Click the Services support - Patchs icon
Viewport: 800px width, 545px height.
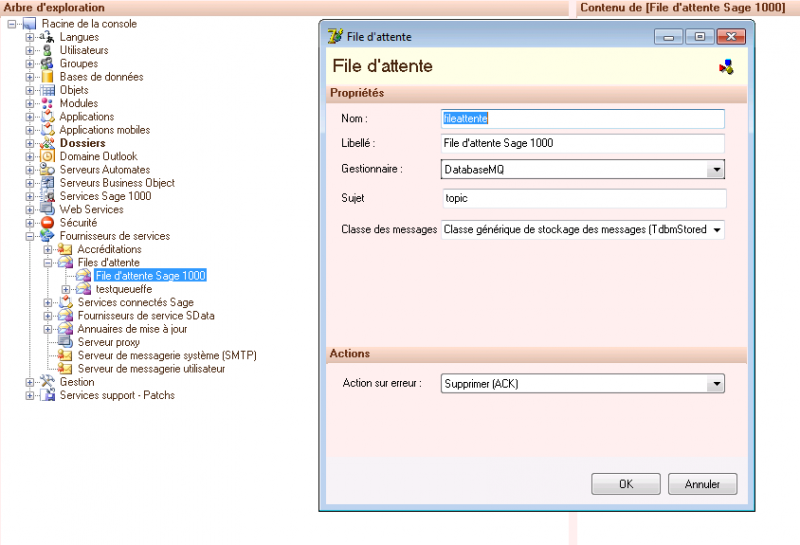pos(47,395)
